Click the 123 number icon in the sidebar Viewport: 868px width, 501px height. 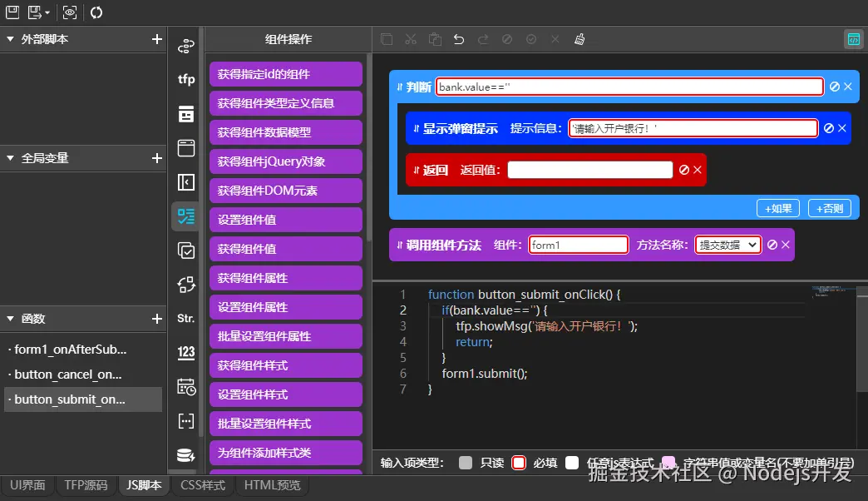(x=185, y=351)
